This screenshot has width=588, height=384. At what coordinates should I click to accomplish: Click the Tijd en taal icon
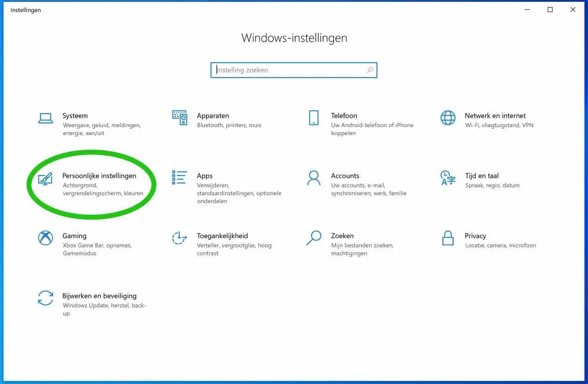coord(448,178)
